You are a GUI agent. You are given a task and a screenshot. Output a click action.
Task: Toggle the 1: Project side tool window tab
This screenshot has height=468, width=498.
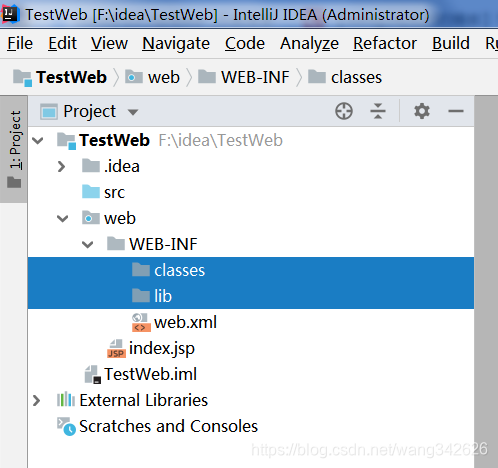14,149
